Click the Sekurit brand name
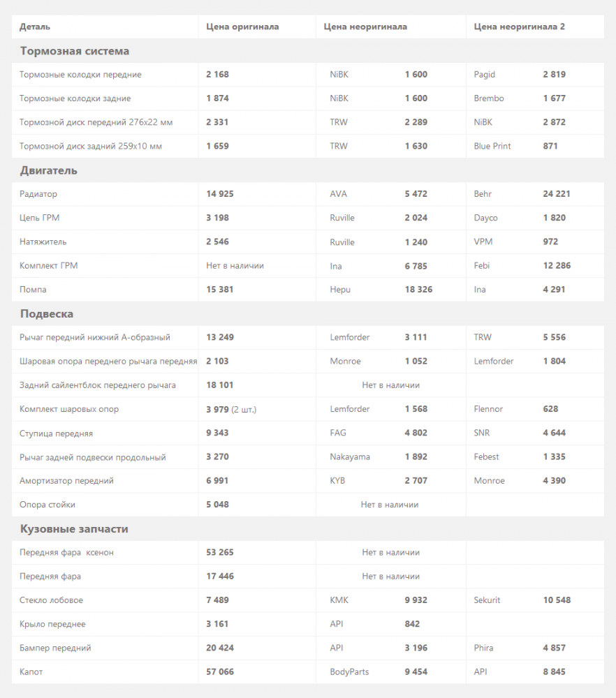Viewport: 616px width, 698px height. (487, 600)
